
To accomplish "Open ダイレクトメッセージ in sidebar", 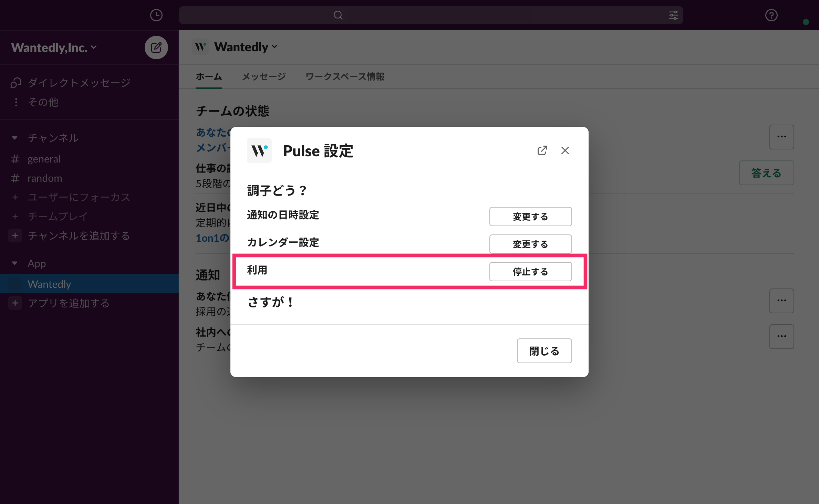I will pyautogui.click(x=79, y=83).
